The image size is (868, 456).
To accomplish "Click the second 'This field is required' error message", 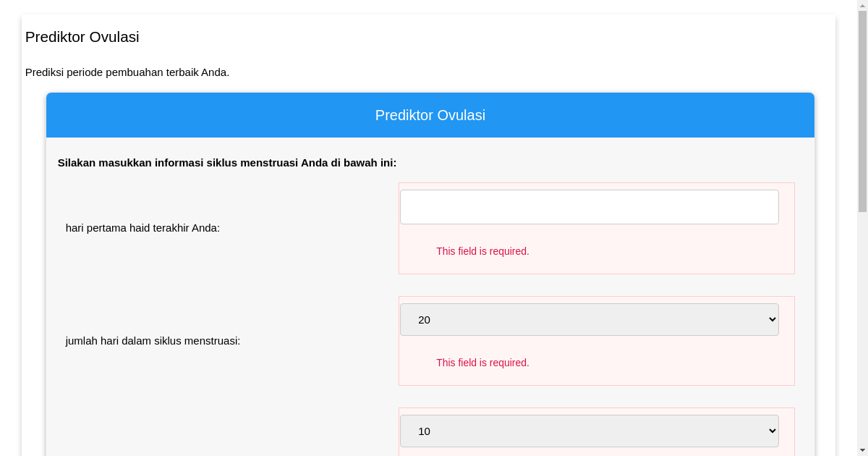I will [482, 363].
